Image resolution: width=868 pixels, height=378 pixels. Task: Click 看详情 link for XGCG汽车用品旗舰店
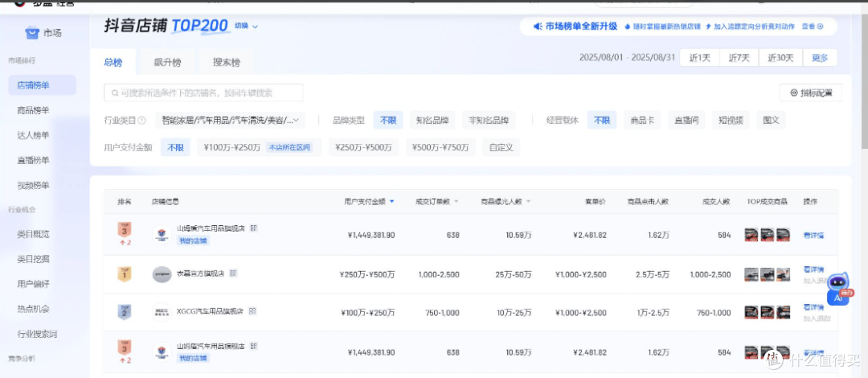click(x=813, y=307)
